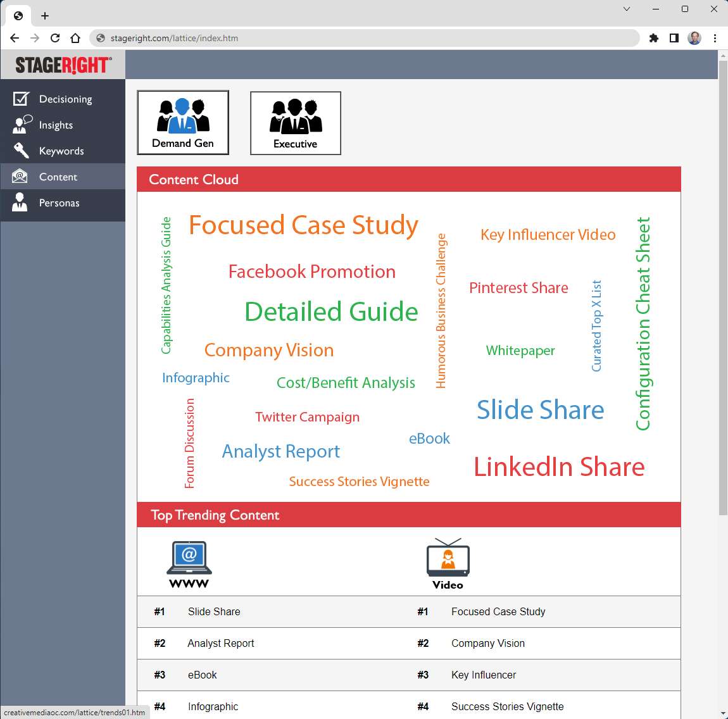Image resolution: width=728 pixels, height=719 pixels.
Task: Click the browser forward arrow
Action: click(x=35, y=38)
